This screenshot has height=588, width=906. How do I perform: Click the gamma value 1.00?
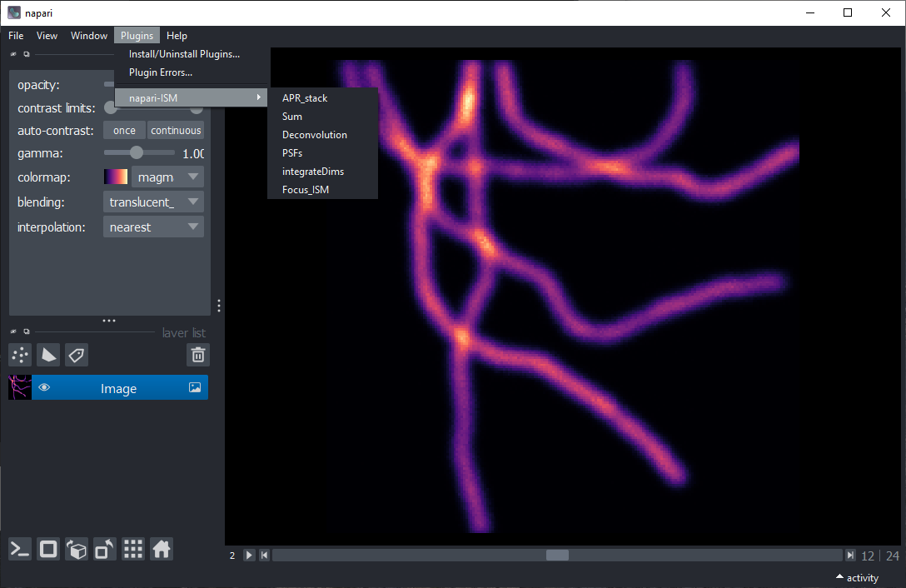[193, 153]
